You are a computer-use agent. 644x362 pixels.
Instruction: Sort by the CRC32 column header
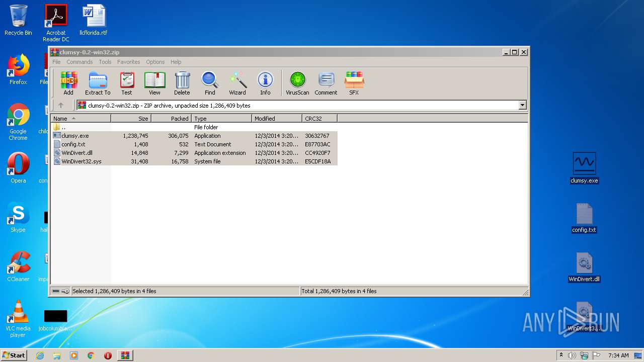click(320, 119)
